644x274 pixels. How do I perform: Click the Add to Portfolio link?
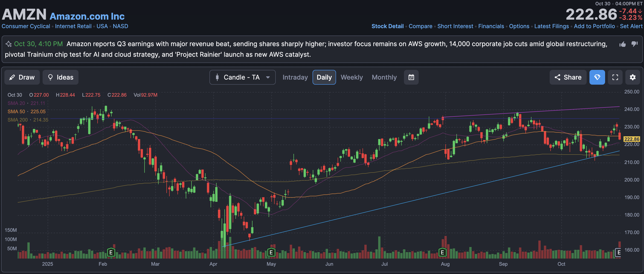[x=594, y=26]
